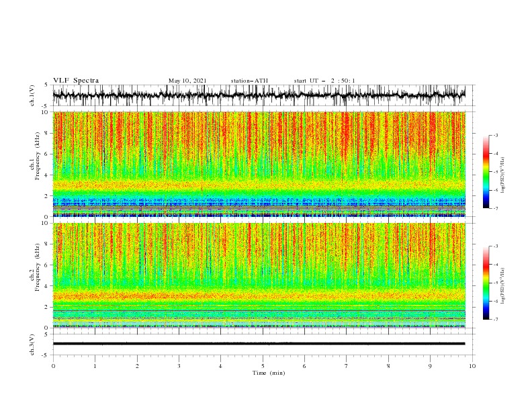532x411 pixels.
Task: Click the 'VLF Spectra' title text
Action: 76,81
